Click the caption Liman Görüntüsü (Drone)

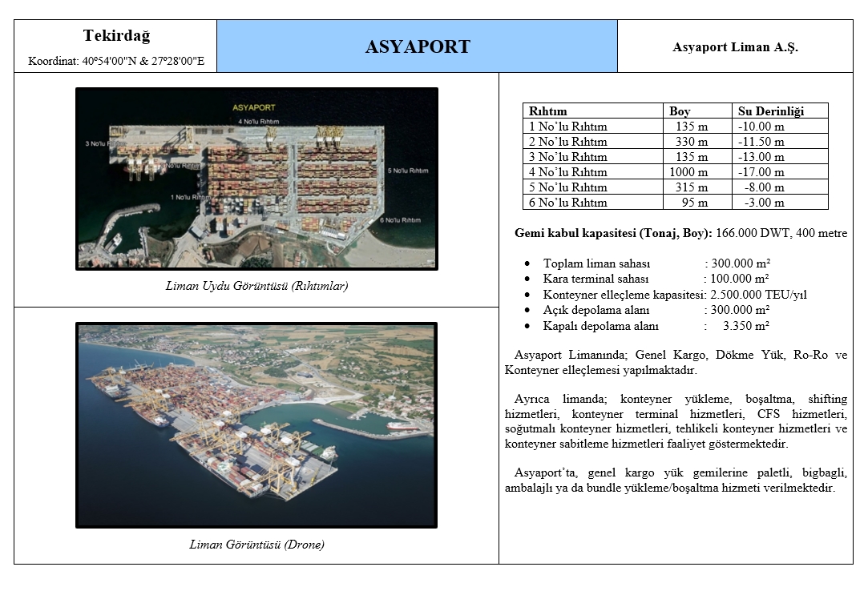click(x=256, y=545)
